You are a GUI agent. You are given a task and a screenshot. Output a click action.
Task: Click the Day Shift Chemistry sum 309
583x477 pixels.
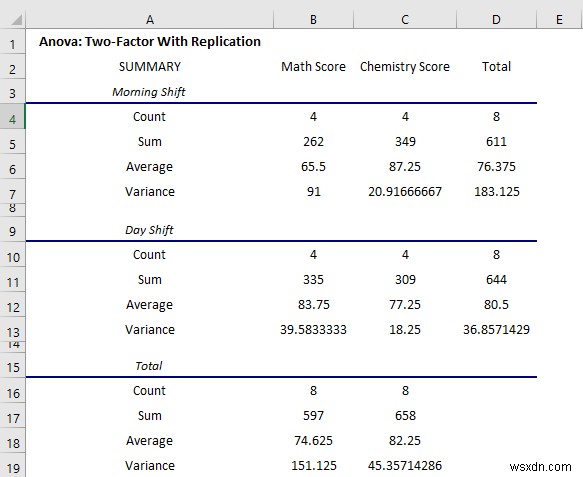tap(405, 280)
